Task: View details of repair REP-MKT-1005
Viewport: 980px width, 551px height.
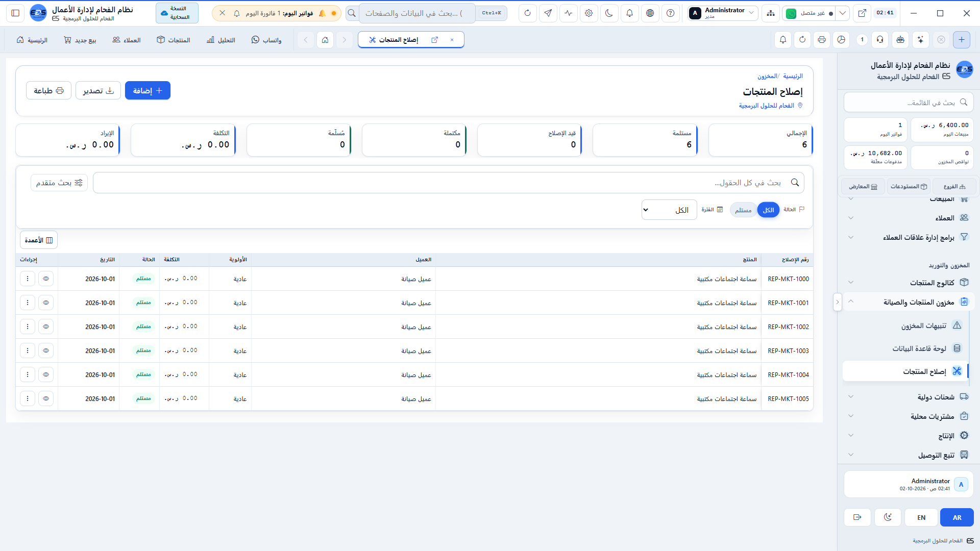Action: coord(46,399)
